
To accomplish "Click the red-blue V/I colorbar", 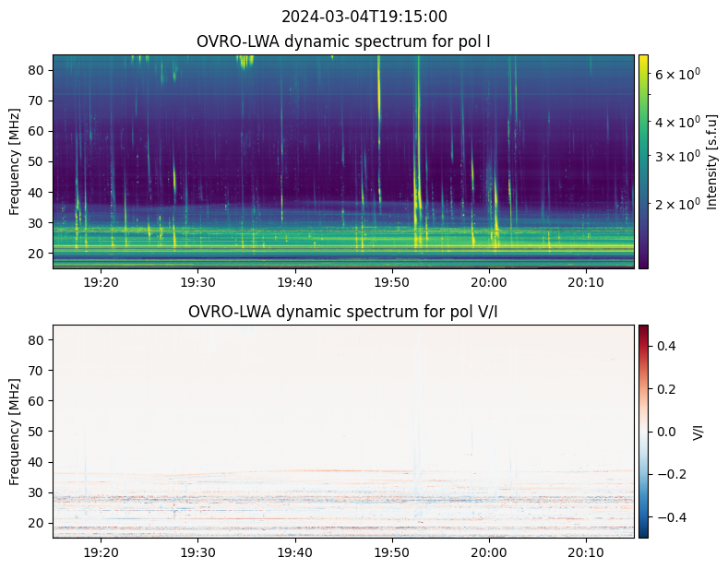I will (x=643, y=431).
